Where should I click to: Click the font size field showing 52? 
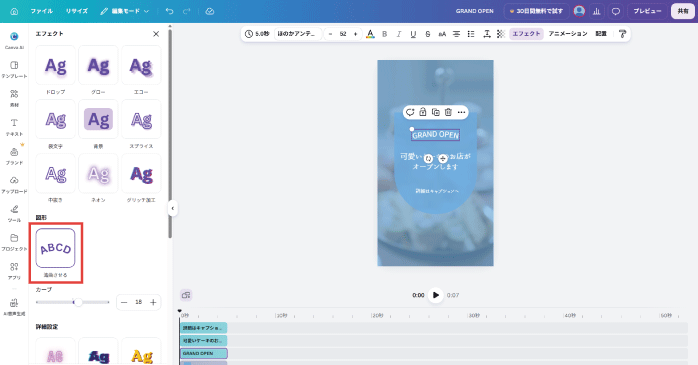[343, 34]
